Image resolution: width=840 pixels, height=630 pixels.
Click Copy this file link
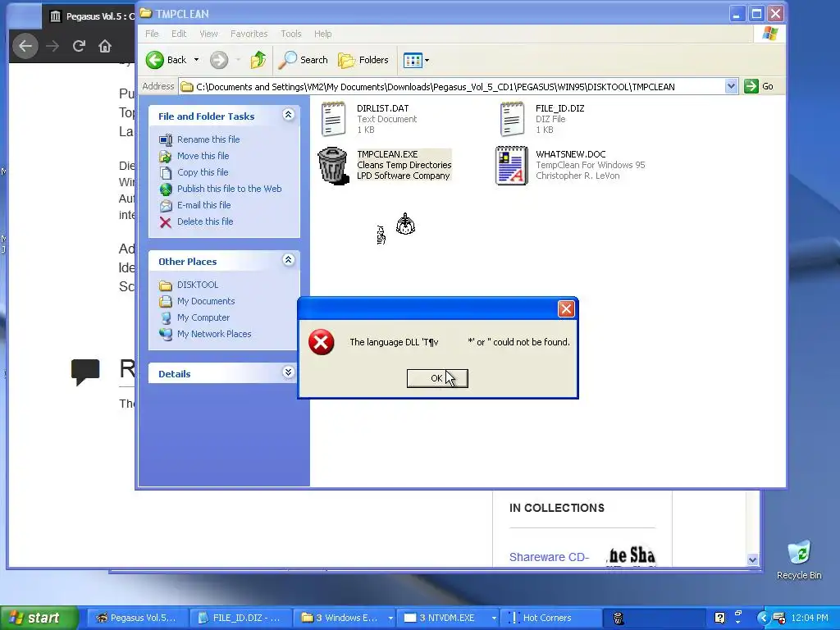click(203, 172)
